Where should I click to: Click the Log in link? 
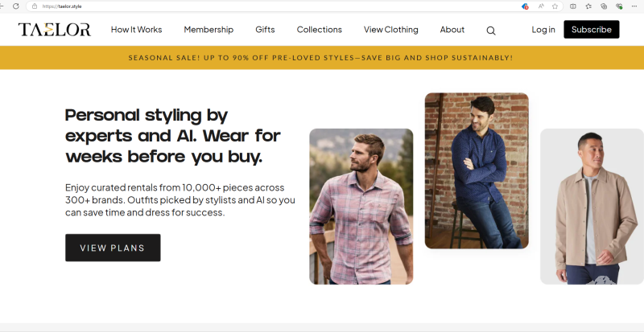[x=543, y=30]
